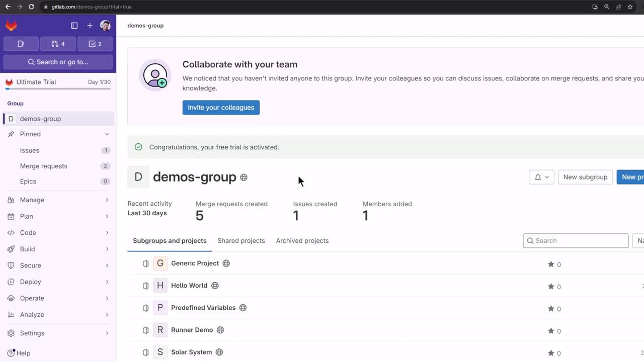Open assigned issues shortcut in sidebar header
Screen dimensions: 644x362
tap(21, 44)
